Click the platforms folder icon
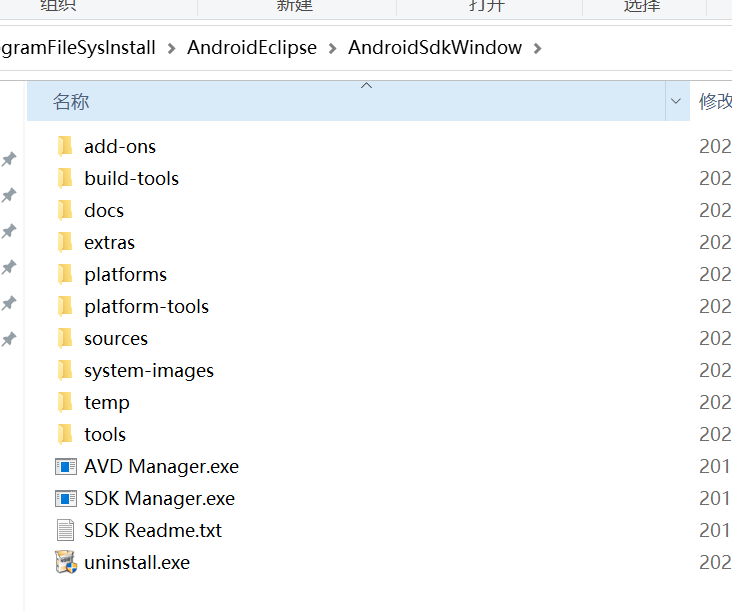Screen dimensions: 732x612 65,274
